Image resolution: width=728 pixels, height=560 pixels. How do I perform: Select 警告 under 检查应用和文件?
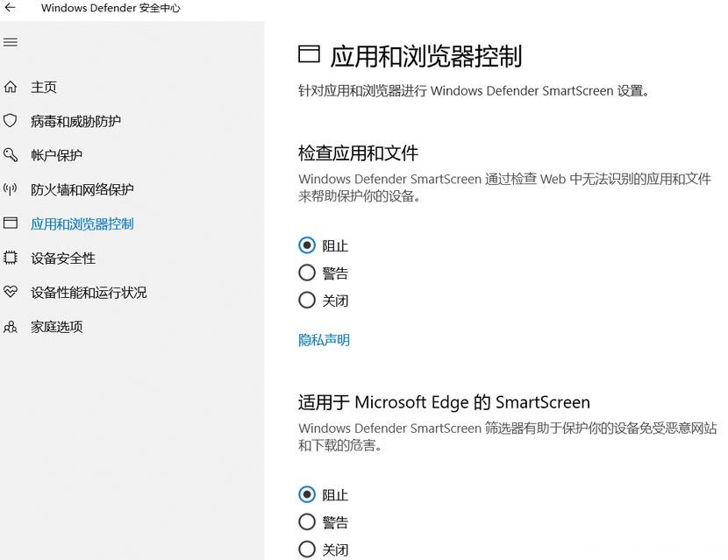coord(307,273)
